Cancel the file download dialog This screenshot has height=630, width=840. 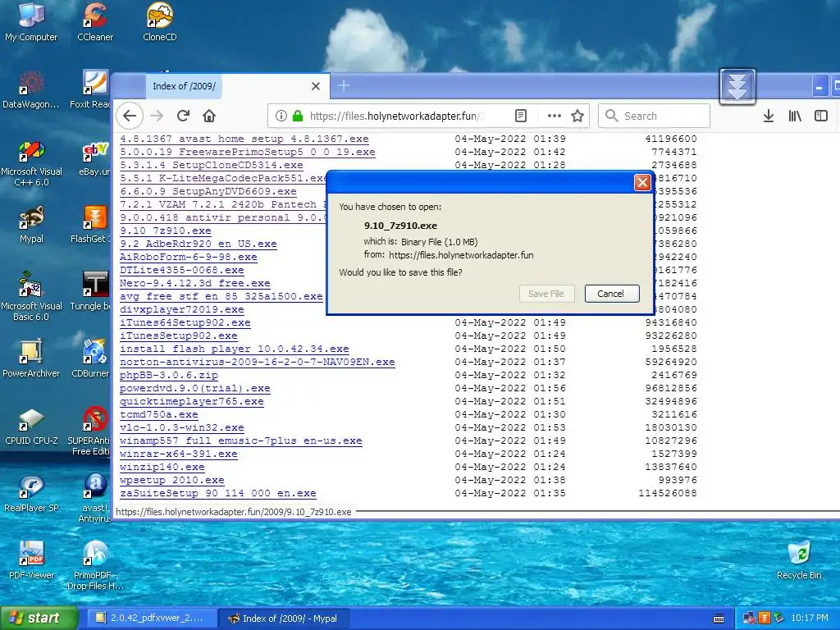[x=612, y=294]
